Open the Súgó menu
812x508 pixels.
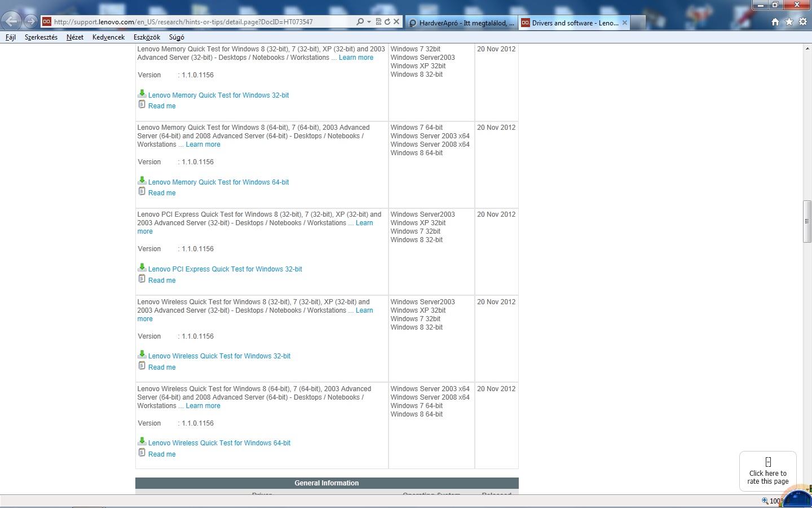coord(176,37)
